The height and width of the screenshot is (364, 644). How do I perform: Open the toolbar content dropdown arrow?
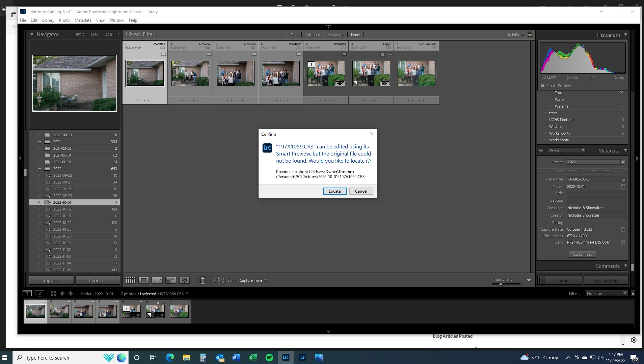[529, 280]
